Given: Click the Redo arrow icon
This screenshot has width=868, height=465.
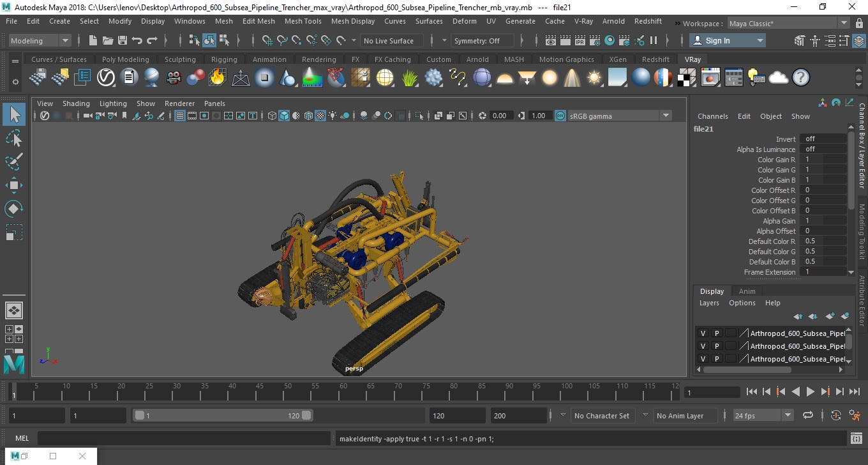Looking at the screenshot, I should (x=152, y=40).
